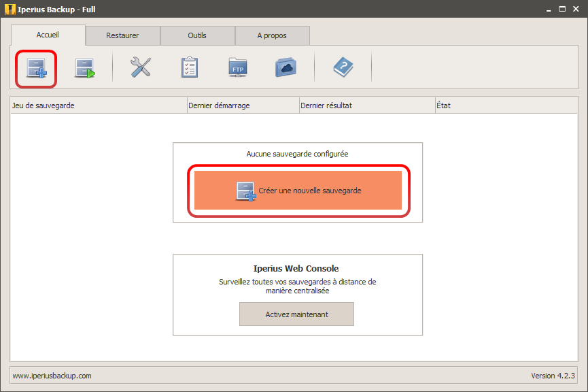Open the A propos tab
The image size is (588, 392).
273,35
